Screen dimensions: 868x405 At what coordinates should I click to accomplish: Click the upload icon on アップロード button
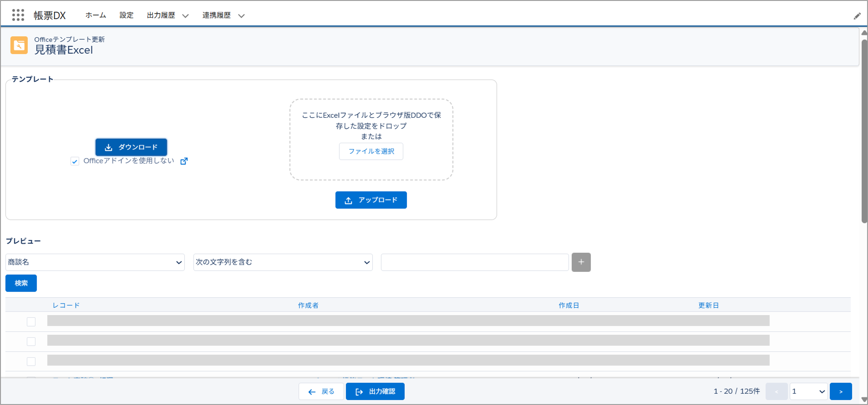click(348, 200)
